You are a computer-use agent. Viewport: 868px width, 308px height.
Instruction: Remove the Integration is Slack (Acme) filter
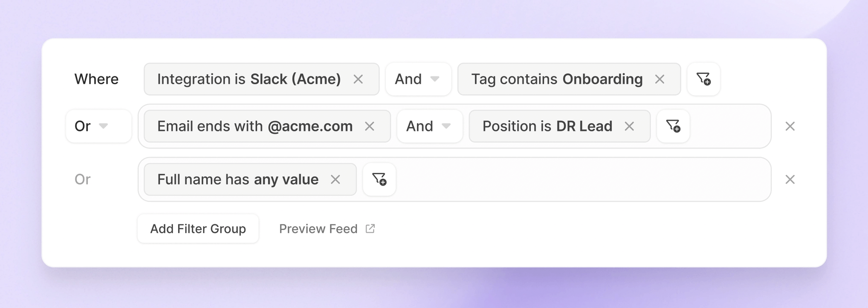tap(358, 79)
